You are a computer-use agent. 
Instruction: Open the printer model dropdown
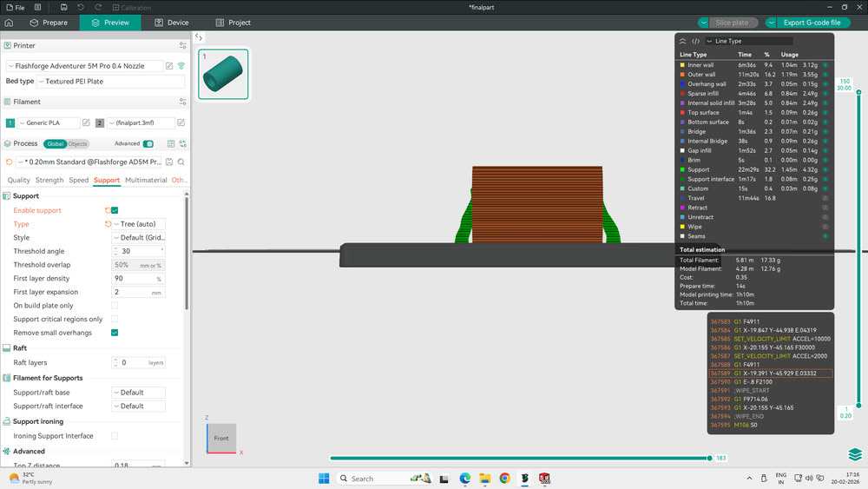[84, 66]
